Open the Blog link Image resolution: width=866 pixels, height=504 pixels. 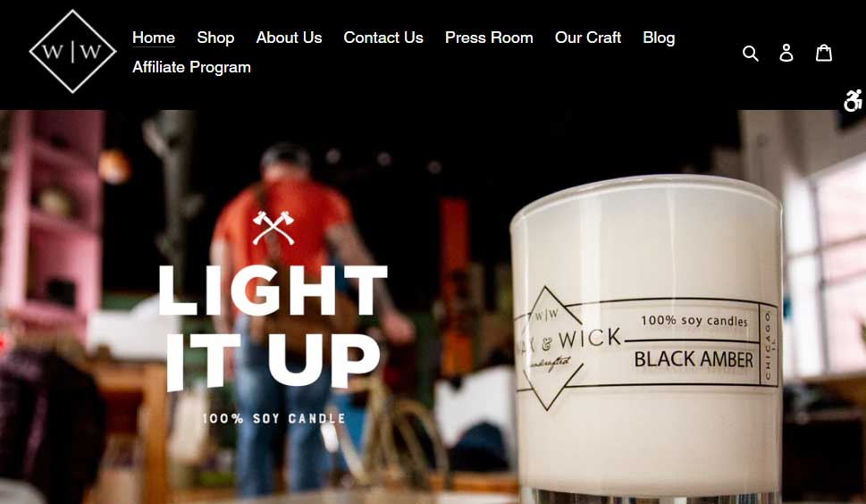click(x=659, y=38)
